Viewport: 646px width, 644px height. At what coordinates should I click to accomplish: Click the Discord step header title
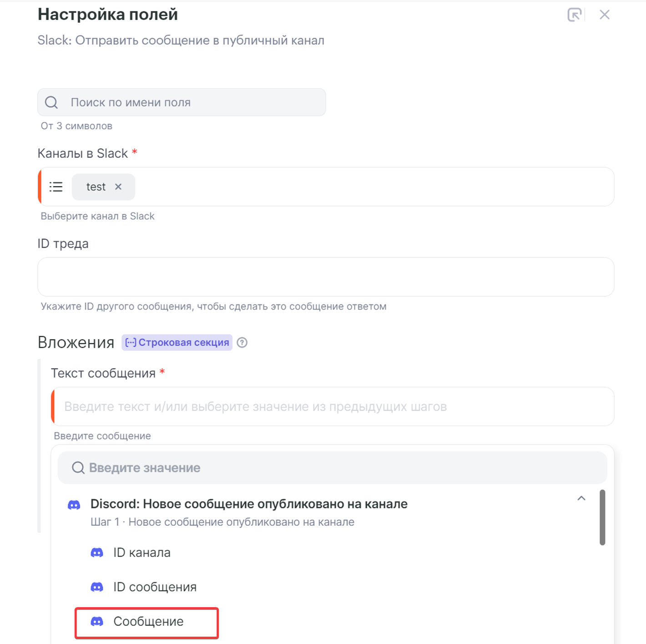[249, 504]
